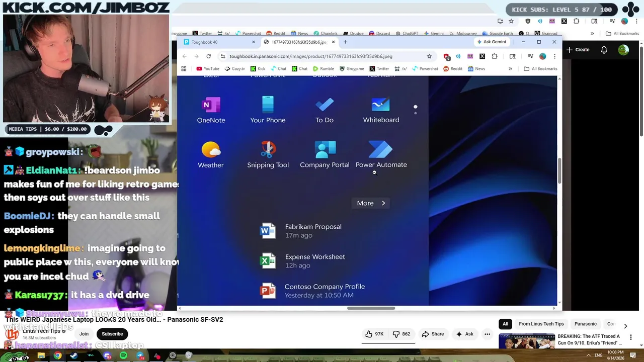644x362 pixels.
Task: Click the YouTube Create button
Action: click(578, 50)
